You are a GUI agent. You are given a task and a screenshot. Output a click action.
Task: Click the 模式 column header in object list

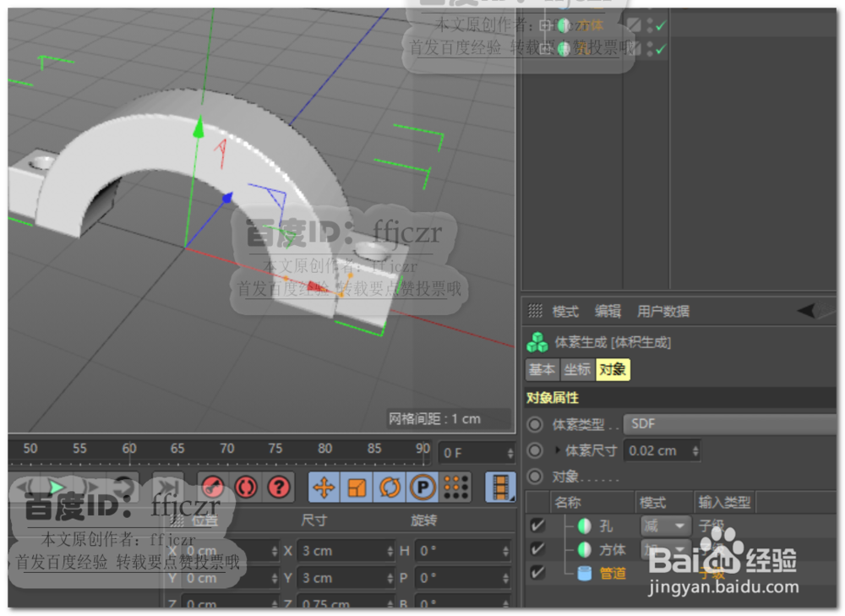[665, 502]
